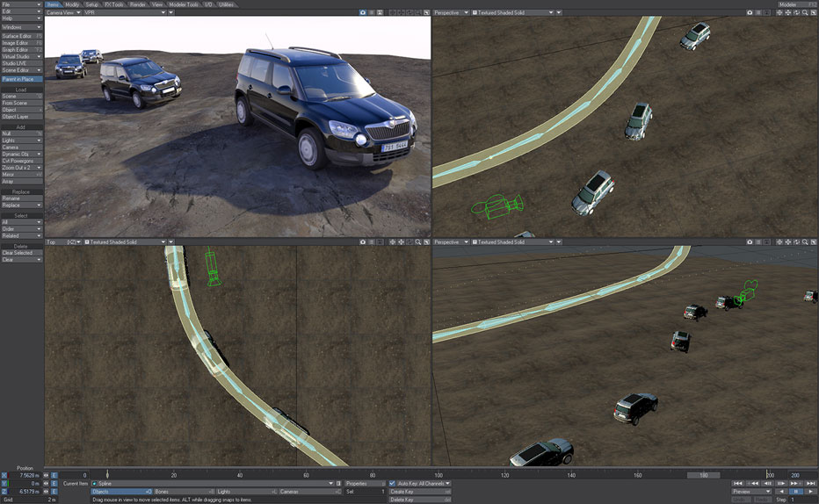Click the timeline at frame 100
The width and height of the screenshot is (819, 504).
[438, 475]
